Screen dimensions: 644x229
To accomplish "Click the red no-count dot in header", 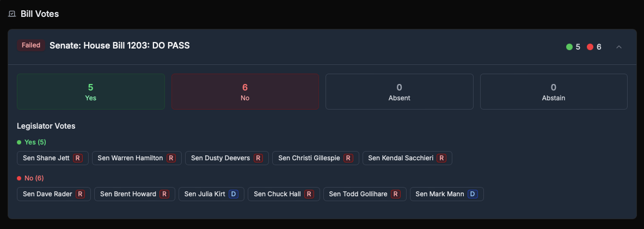I will pos(590,47).
